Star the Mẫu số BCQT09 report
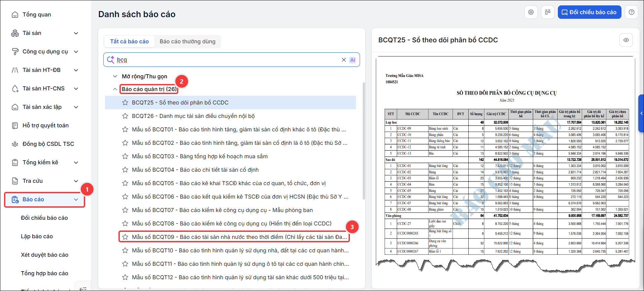 [125, 237]
